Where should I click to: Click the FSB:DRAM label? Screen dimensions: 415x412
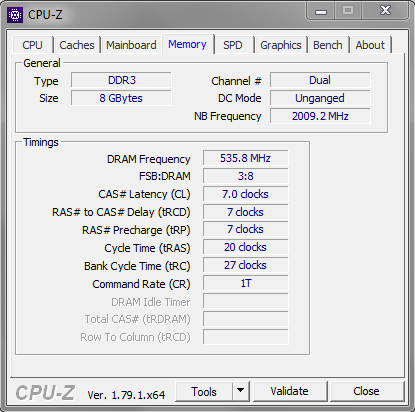tap(165, 176)
